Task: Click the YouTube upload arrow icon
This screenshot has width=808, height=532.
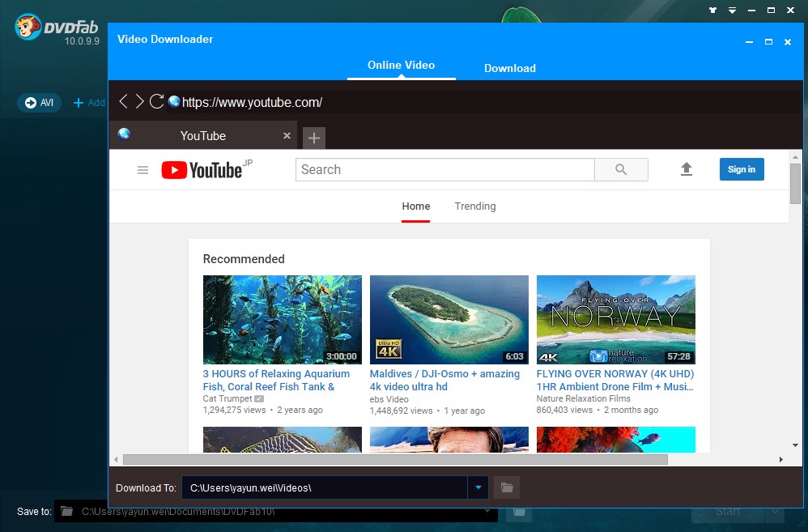Action: click(x=686, y=169)
